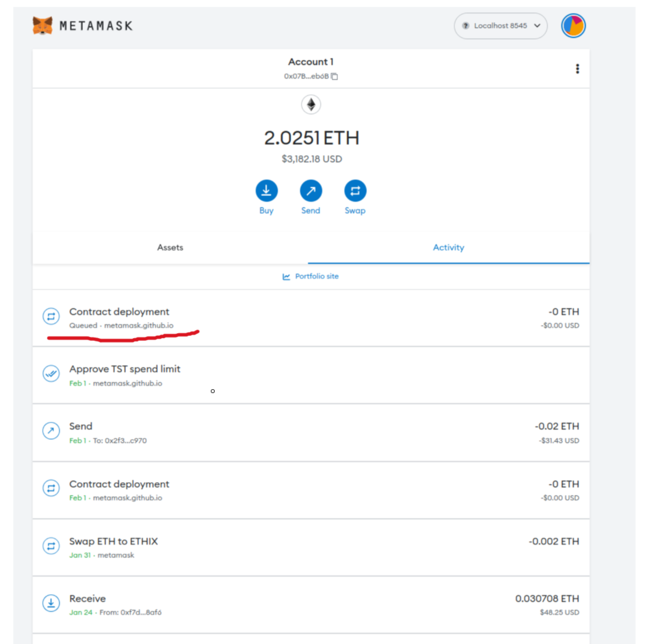Screen dimensions: 651x644
Task: Open the Portfolio site link
Action: pos(311,276)
